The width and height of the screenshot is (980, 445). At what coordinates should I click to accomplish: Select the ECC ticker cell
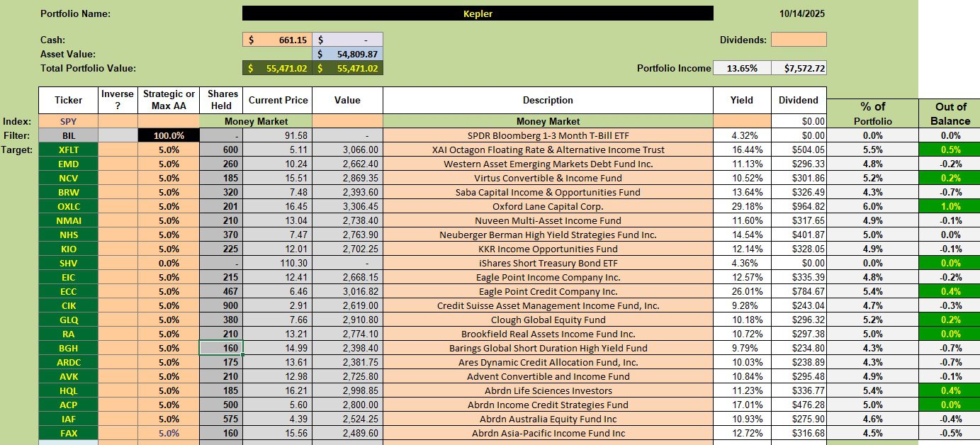[x=68, y=291]
